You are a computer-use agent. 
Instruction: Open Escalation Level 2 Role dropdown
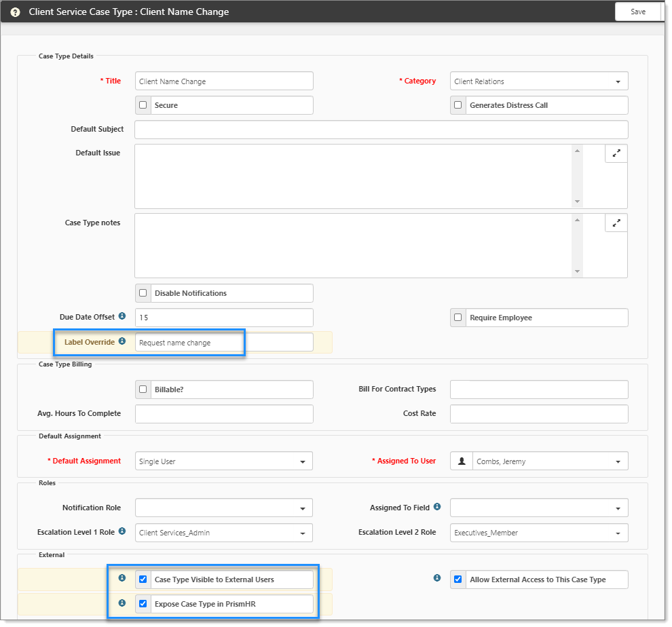point(539,533)
